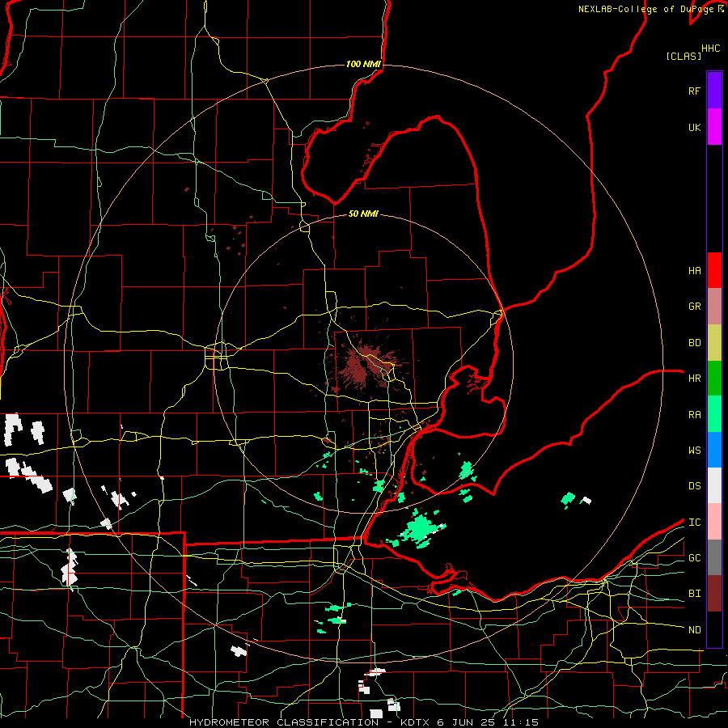Click the UK magenta legend swatch
This screenshot has height=728, width=728.
(714, 127)
